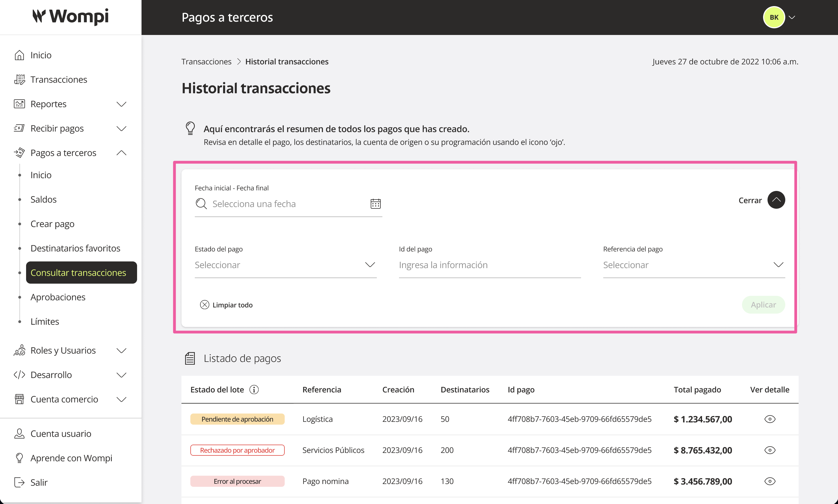
Task: Click the Desarrollo code brackets icon
Action: tap(19, 375)
